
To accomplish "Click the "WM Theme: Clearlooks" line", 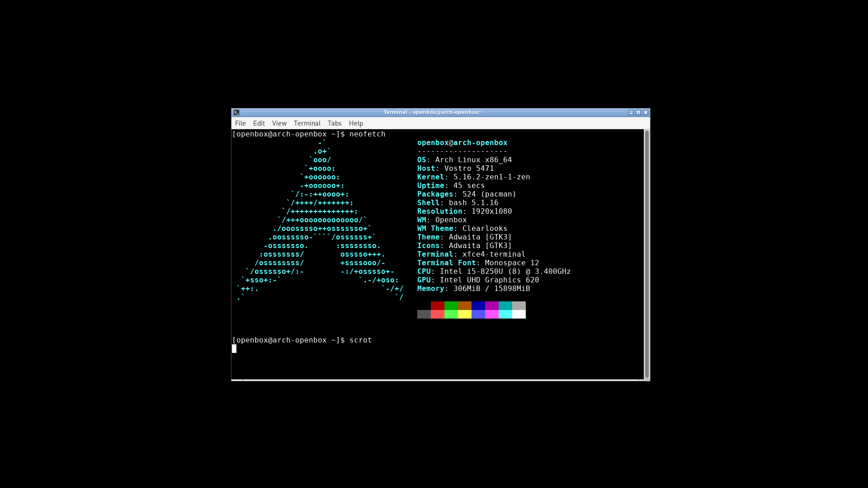I will pyautogui.click(x=462, y=229).
